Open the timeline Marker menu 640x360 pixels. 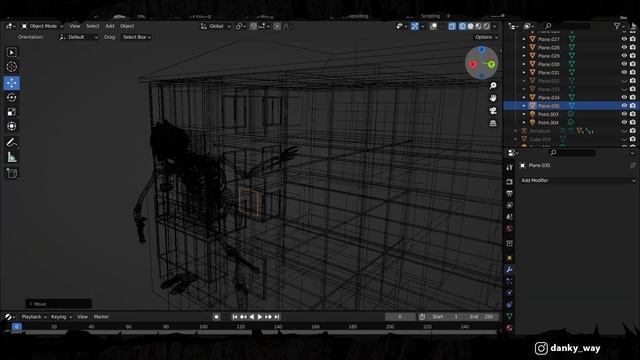point(101,317)
